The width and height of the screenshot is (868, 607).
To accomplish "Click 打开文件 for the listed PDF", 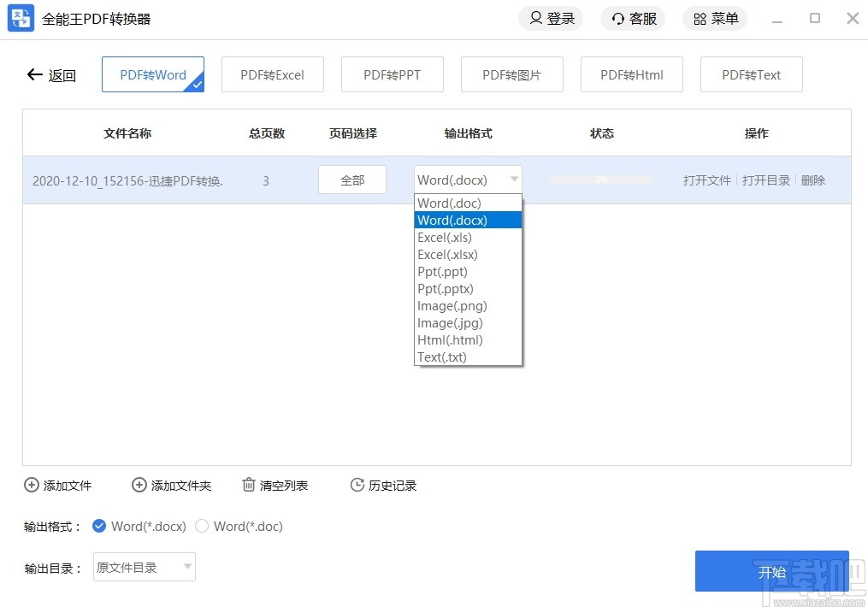I will click(706, 180).
